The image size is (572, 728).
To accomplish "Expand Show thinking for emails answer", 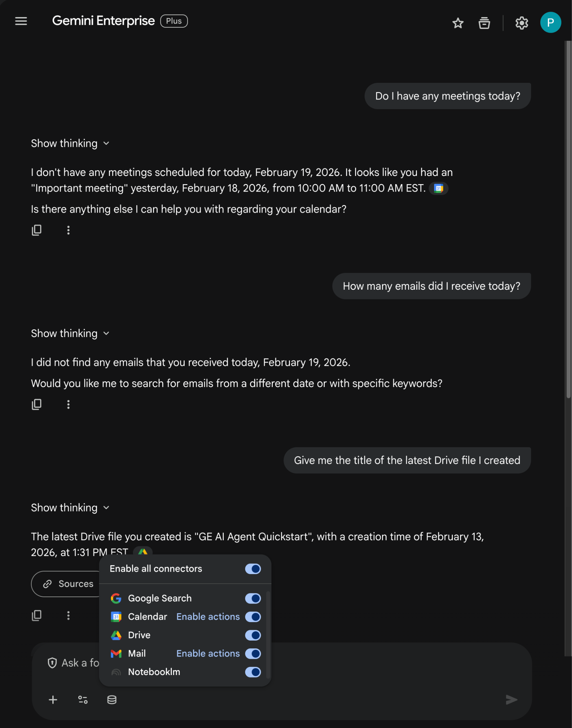I will coord(70,333).
